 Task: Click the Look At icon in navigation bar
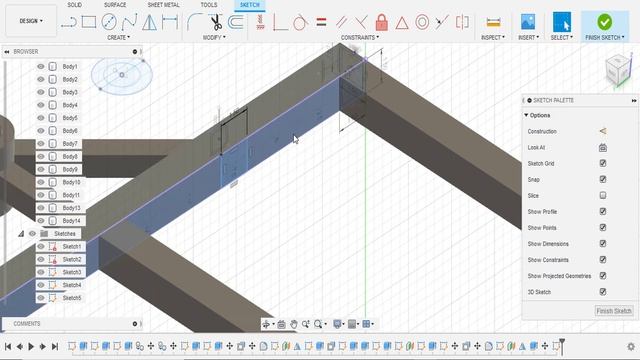tap(281, 324)
